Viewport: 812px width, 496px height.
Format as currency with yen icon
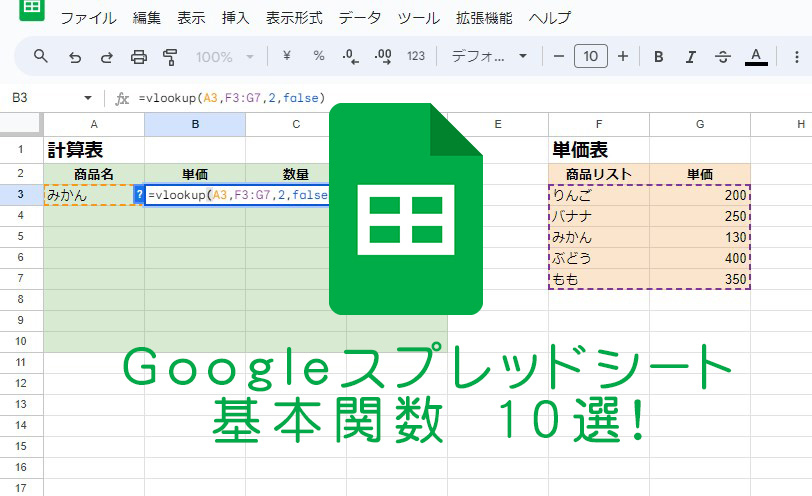pyautogui.click(x=287, y=55)
